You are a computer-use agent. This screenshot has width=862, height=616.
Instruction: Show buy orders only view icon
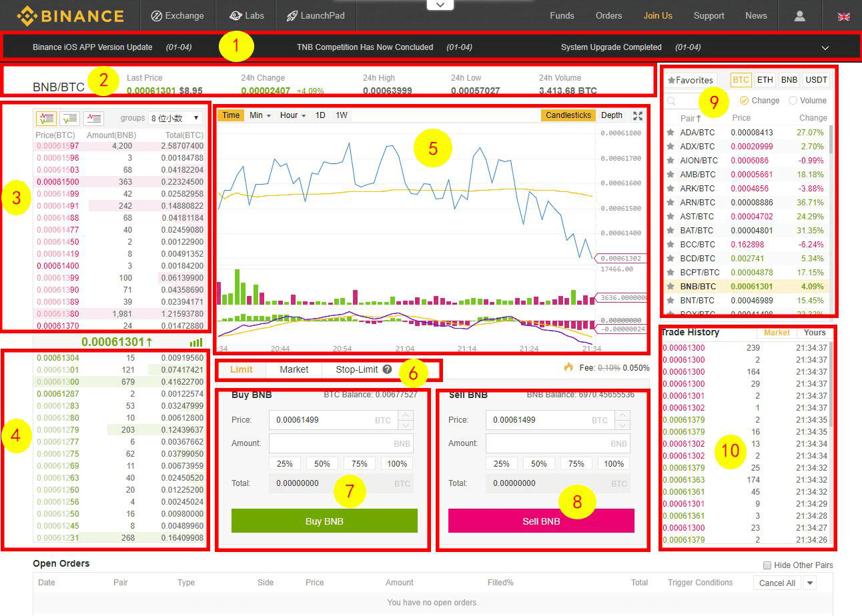coord(69,119)
